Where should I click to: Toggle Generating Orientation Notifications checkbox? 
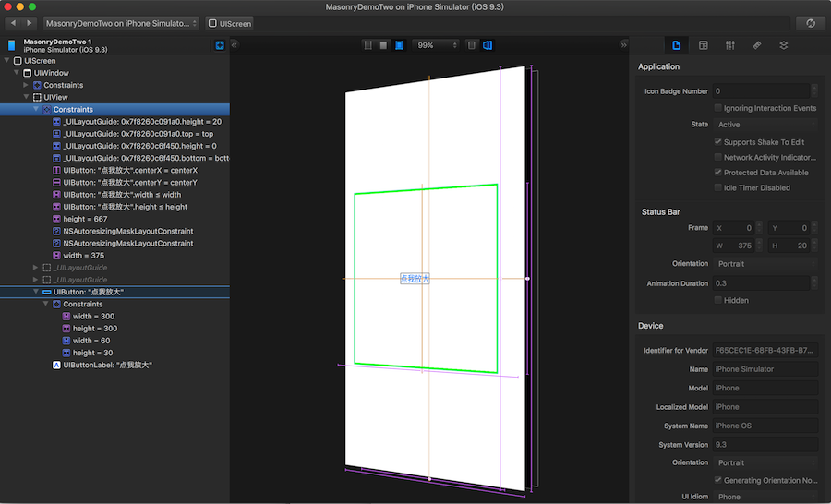tap(717, 480)
